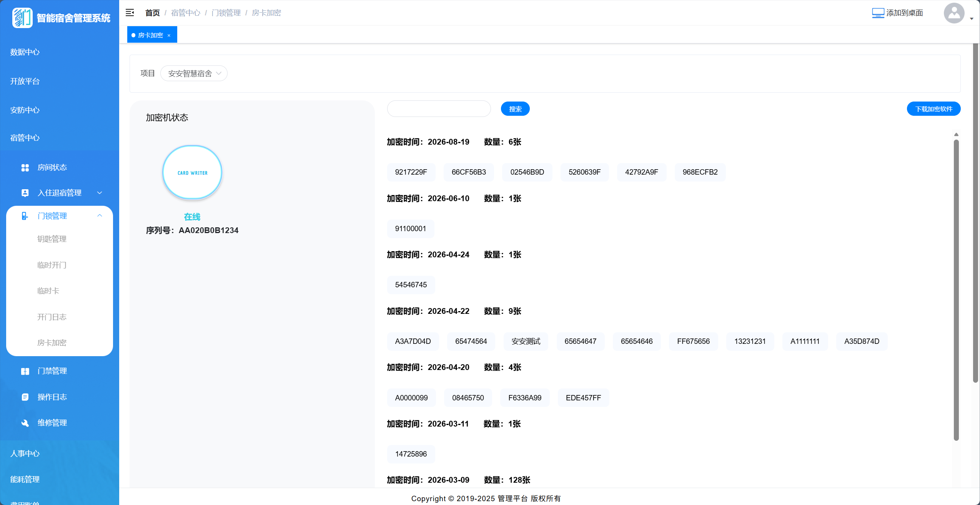The width and height of the screenshot is (980, 505).
Task: Click the 门锁管理 door lock icon
Action: [x=25, y=216]
